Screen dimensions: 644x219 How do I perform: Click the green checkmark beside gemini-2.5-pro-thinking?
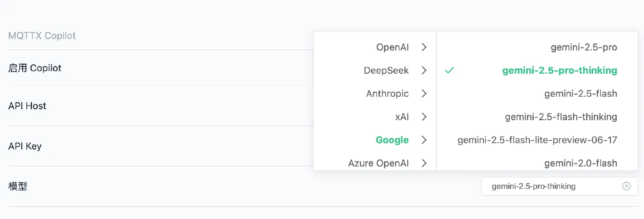point(449,70)
